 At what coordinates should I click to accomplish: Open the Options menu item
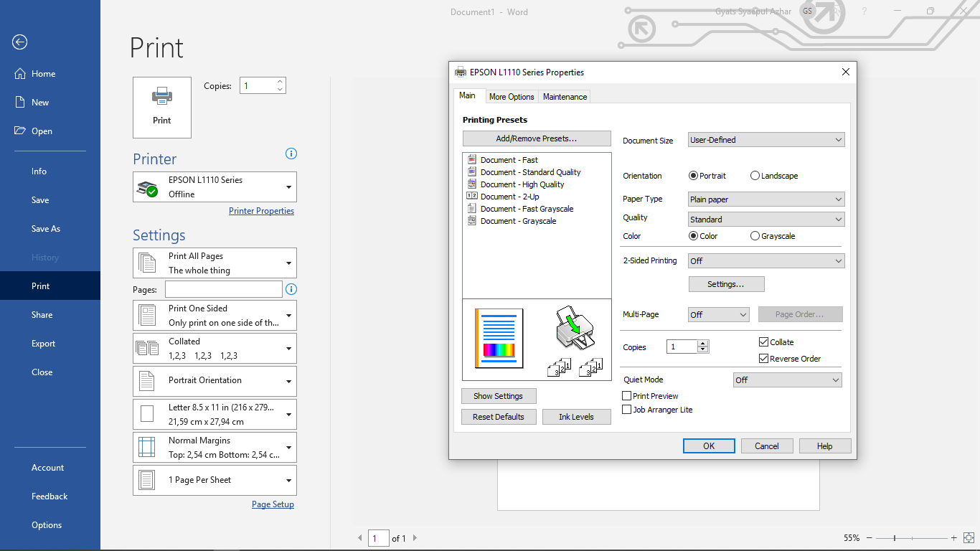50,525
